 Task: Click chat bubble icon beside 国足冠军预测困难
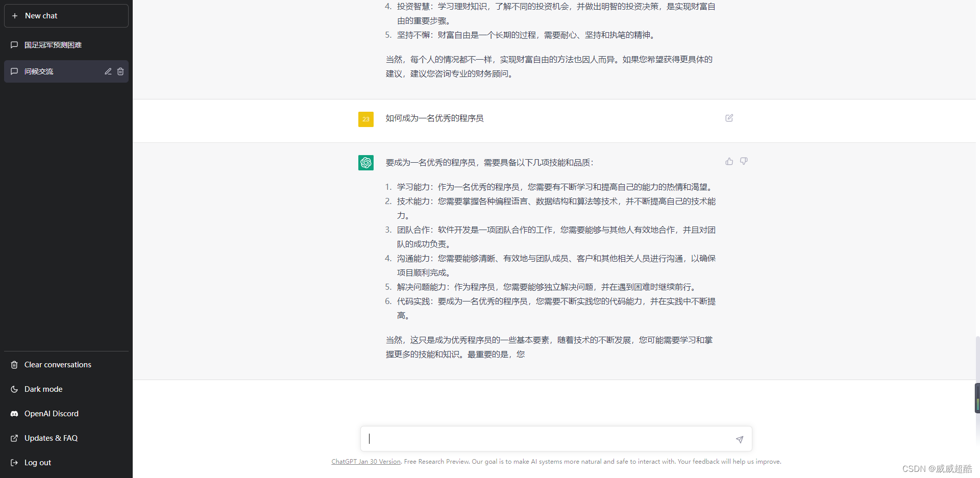pos(14,45)
